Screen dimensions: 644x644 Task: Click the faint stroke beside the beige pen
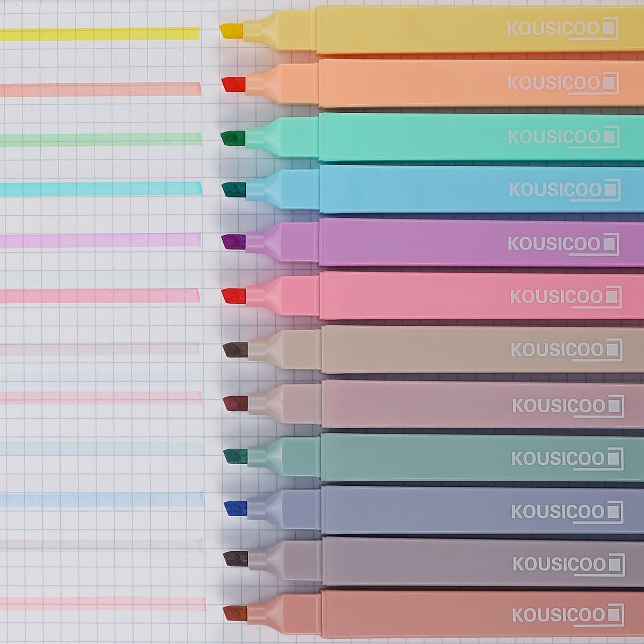tap(100, 349)
